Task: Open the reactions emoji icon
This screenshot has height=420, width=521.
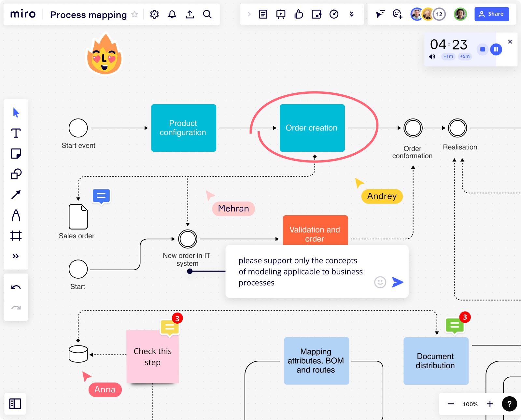Action: click(398, 14)
